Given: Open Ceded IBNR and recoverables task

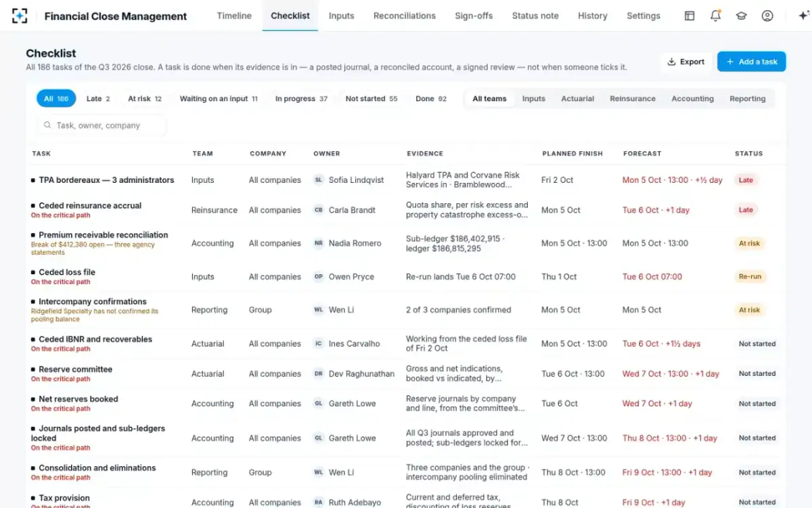Looking at the screenshot, I should 95,339.
